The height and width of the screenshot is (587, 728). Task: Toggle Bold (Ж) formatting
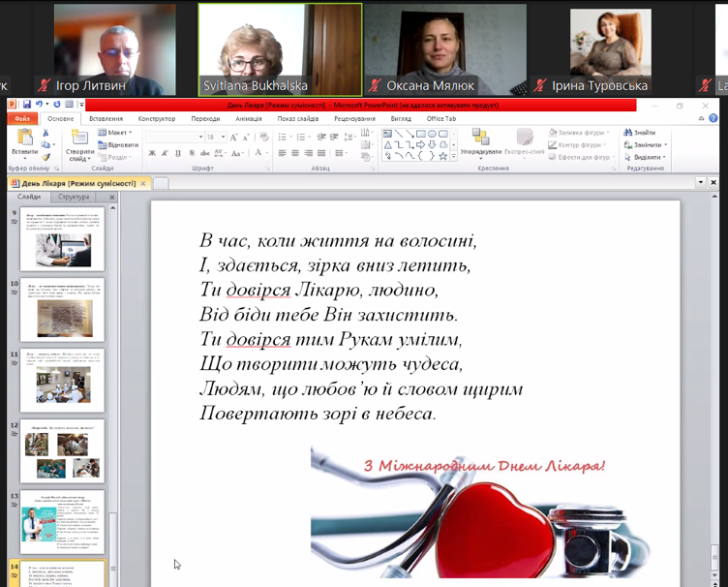[152, 153]
